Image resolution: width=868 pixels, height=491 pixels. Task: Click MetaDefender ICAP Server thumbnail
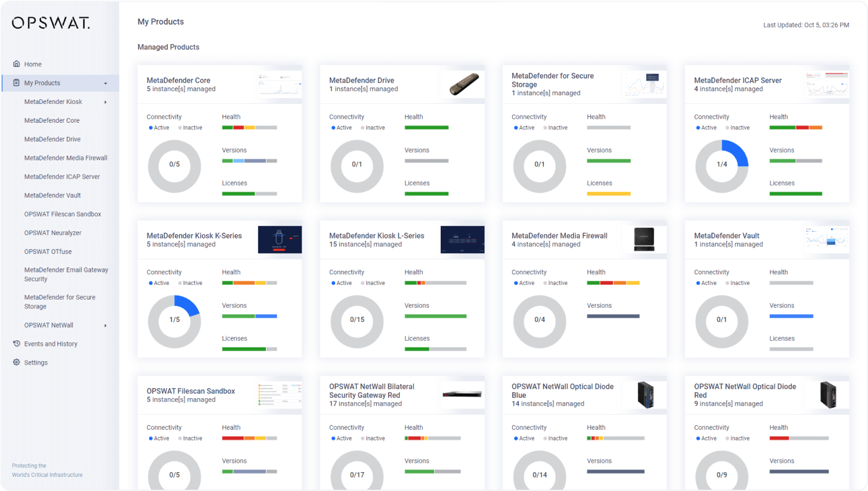click(828, 85)
